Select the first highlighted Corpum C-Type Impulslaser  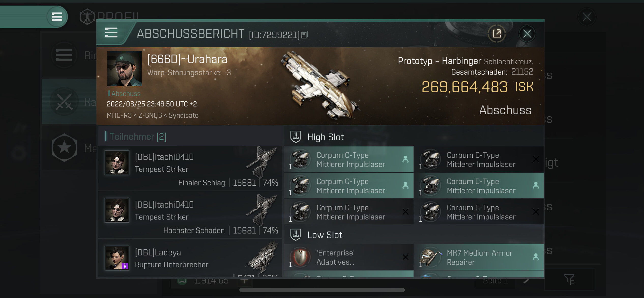pyautogui.click(x=349, y=159)
